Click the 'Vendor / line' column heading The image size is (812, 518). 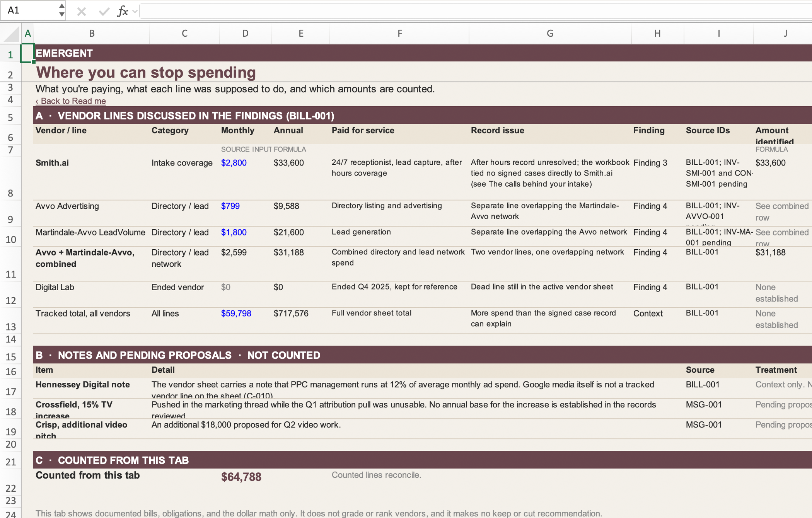[x=61, y=130]
